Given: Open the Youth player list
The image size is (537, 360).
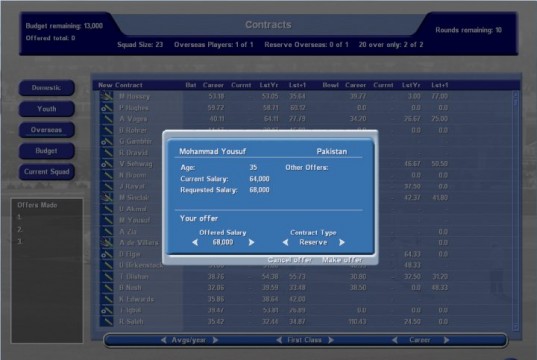Looking at the screenshot, I should click(x=47, y=109).
